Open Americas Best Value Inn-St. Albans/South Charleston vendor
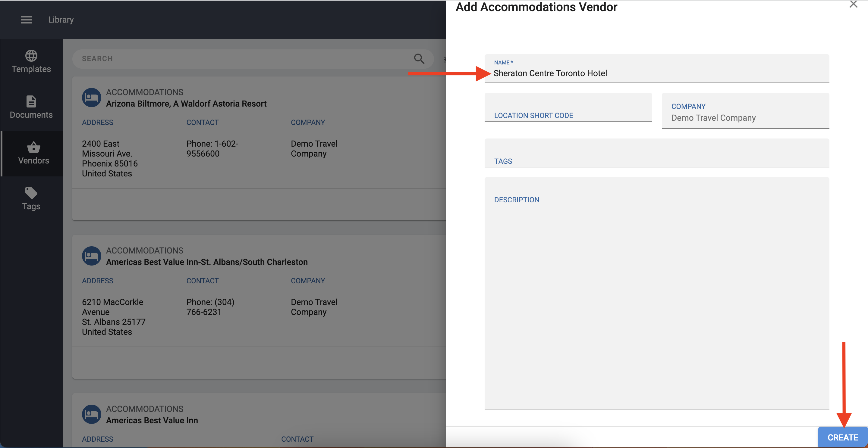The image size is (868, 448). coord(207,262)
